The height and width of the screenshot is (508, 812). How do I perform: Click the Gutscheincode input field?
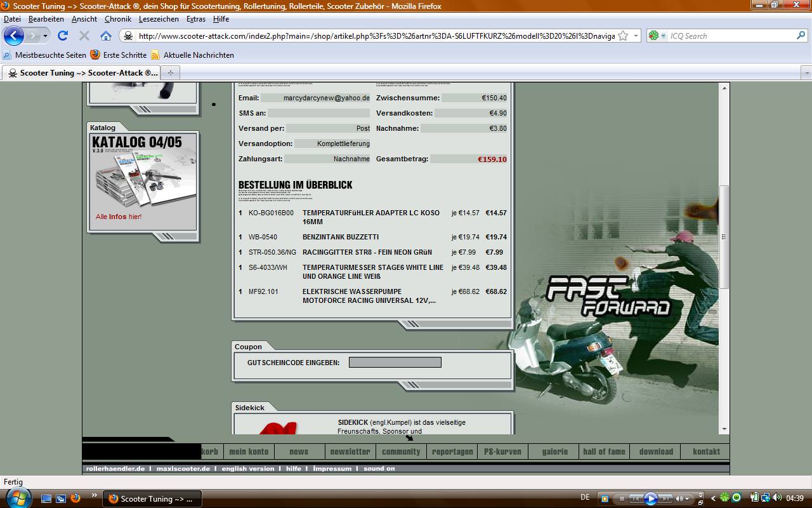click(395, 363)
